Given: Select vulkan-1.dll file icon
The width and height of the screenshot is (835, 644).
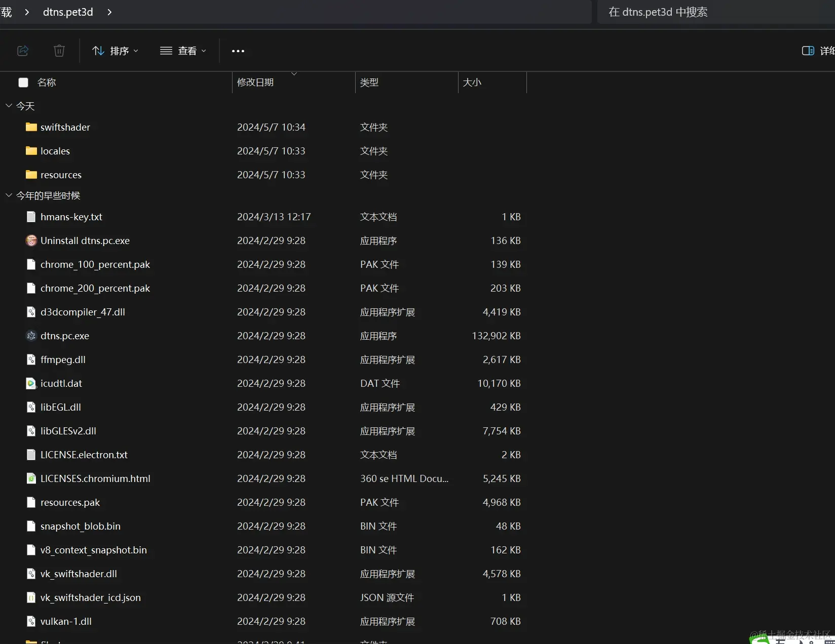Looking at the screenshot, I should [x=31, y=621].
